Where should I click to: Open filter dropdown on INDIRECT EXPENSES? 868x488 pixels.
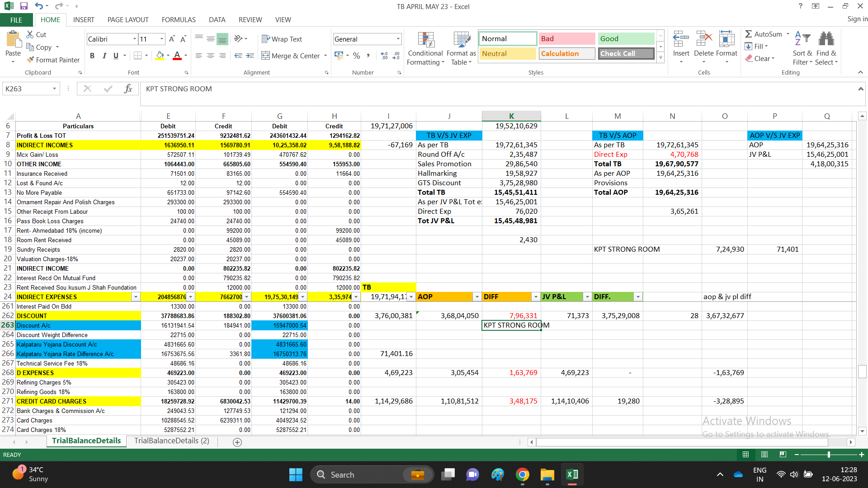coord(135,297)
